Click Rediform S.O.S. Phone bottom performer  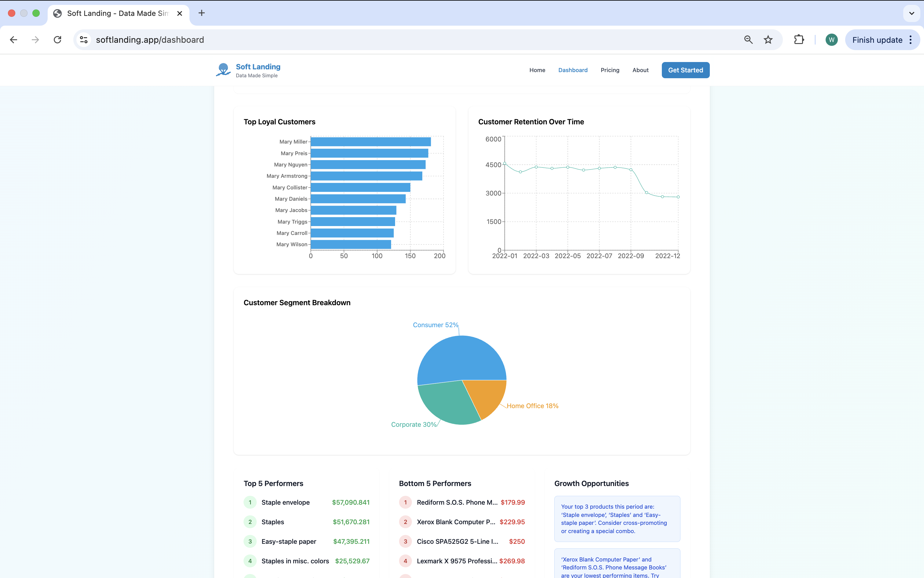click(x=462, y=502)
